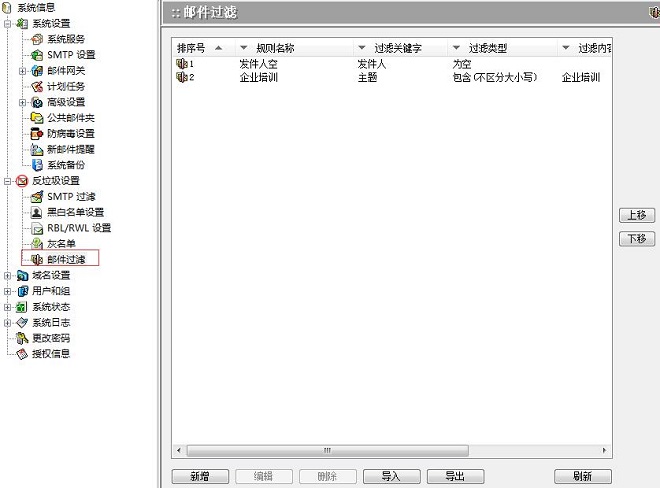Click the 删除 button
660x488 pixels.
point(328,477)
